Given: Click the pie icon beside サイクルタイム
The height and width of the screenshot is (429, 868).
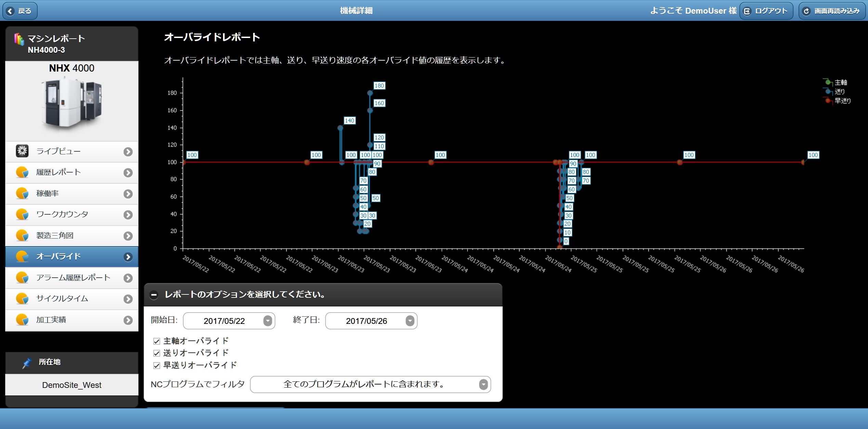Looking at the screenshot, I should [22, 299].
